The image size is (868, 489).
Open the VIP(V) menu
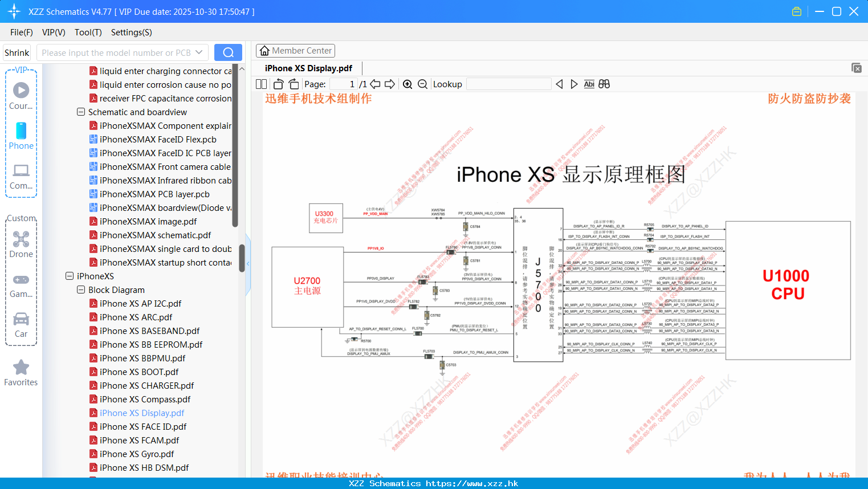point(54,32)
